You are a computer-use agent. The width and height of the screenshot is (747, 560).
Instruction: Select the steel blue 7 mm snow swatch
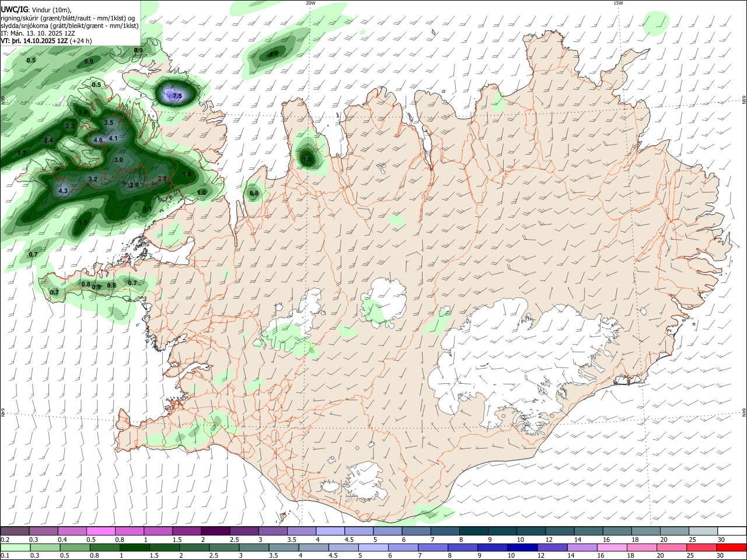coord(445,531)
